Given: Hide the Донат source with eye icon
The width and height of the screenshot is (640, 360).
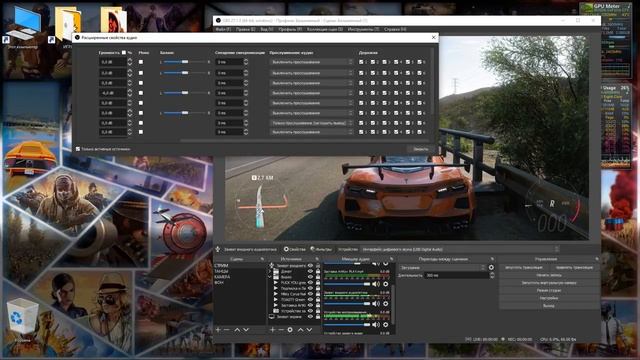Looking at the screenshot, I should tap(310, 271).
